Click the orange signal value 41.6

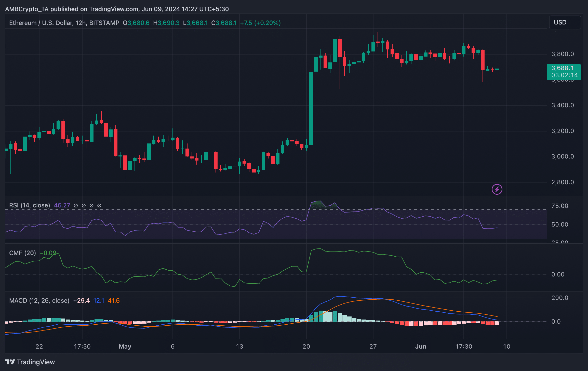pos(114,301)
